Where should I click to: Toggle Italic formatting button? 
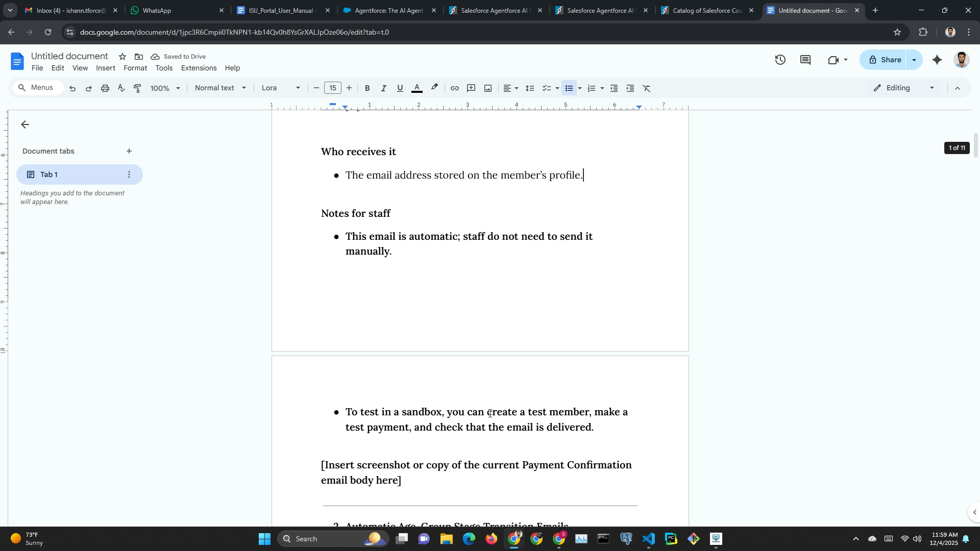coord(383,88)
